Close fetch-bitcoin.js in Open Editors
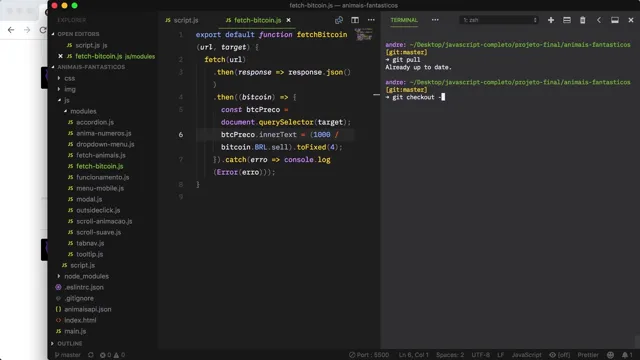 pos(60,56)
